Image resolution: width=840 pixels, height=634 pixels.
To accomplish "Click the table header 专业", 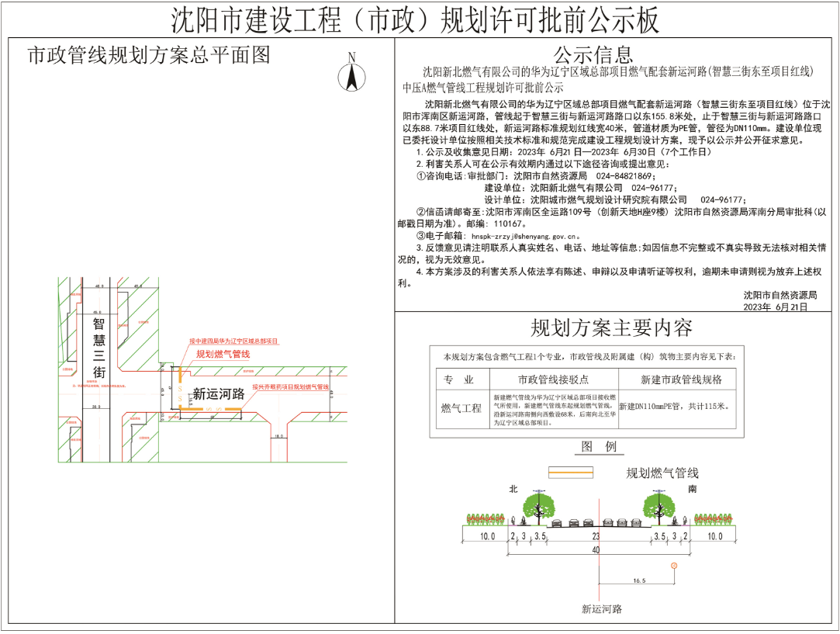I will point(458,379).
